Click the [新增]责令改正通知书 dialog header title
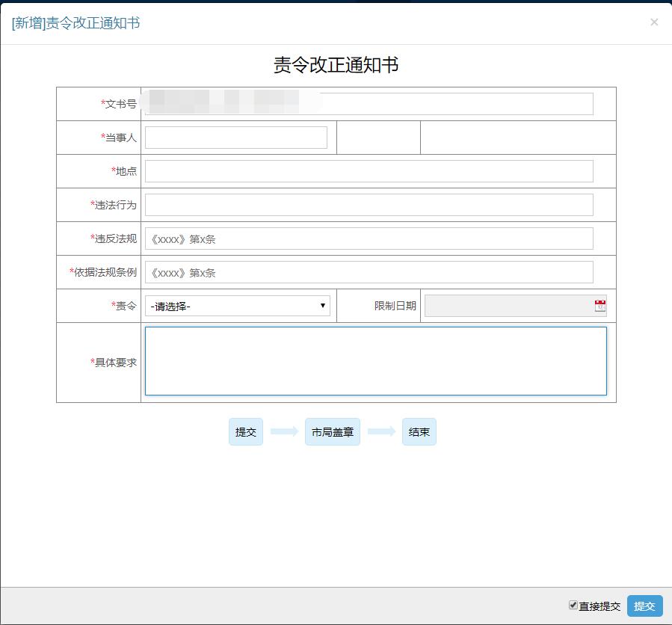The image size is (672, 625). pyautogui.click(x=75, y=23)
